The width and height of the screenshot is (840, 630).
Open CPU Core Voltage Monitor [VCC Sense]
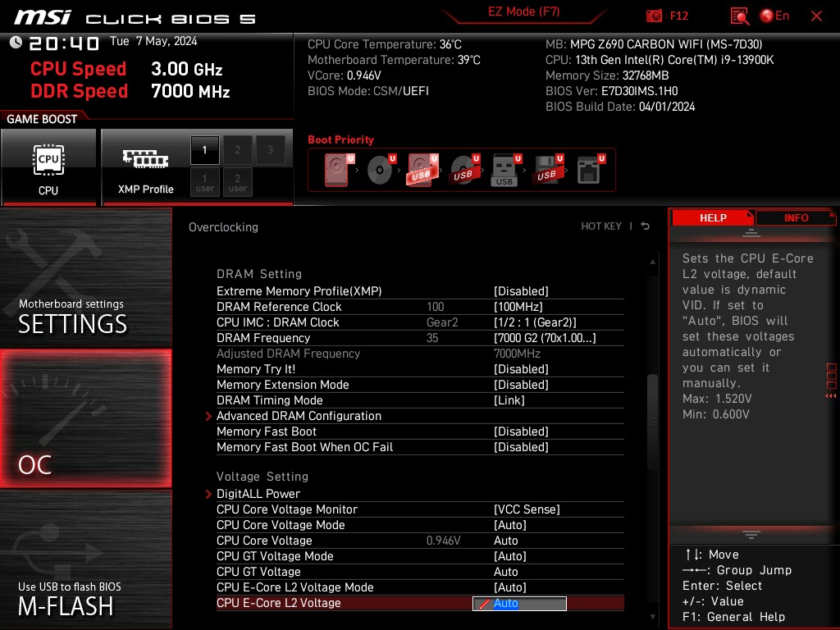pyautogui.click(x=527, y=509)
